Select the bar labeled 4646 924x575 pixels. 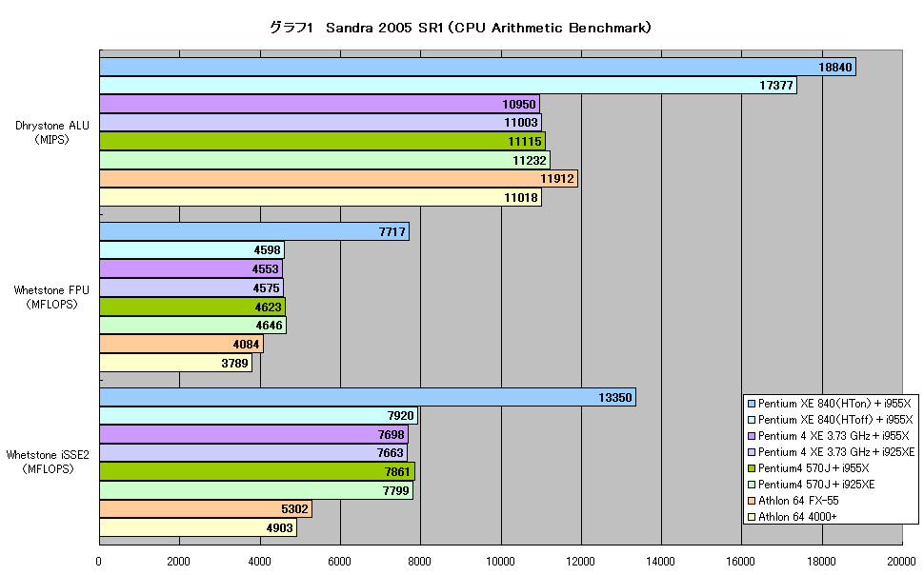click(x=192, y=326)
